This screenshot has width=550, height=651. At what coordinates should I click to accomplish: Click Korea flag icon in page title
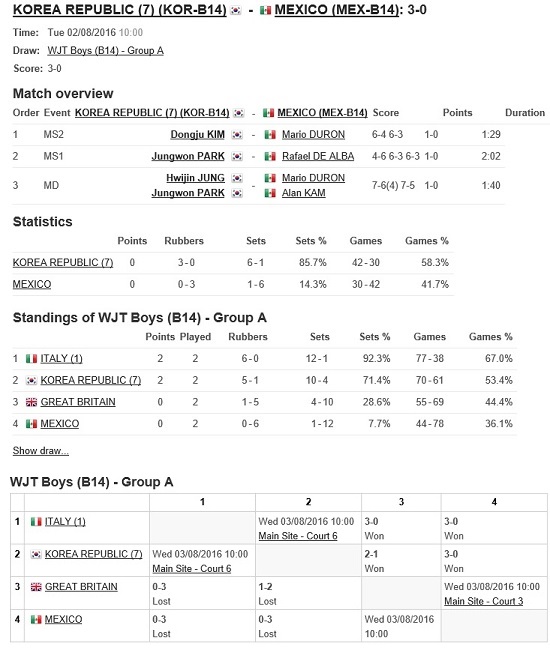pos(236,10)
